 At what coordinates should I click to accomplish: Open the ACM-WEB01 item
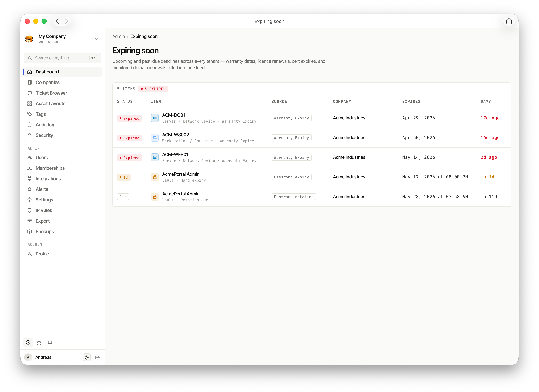coord(175,154)
